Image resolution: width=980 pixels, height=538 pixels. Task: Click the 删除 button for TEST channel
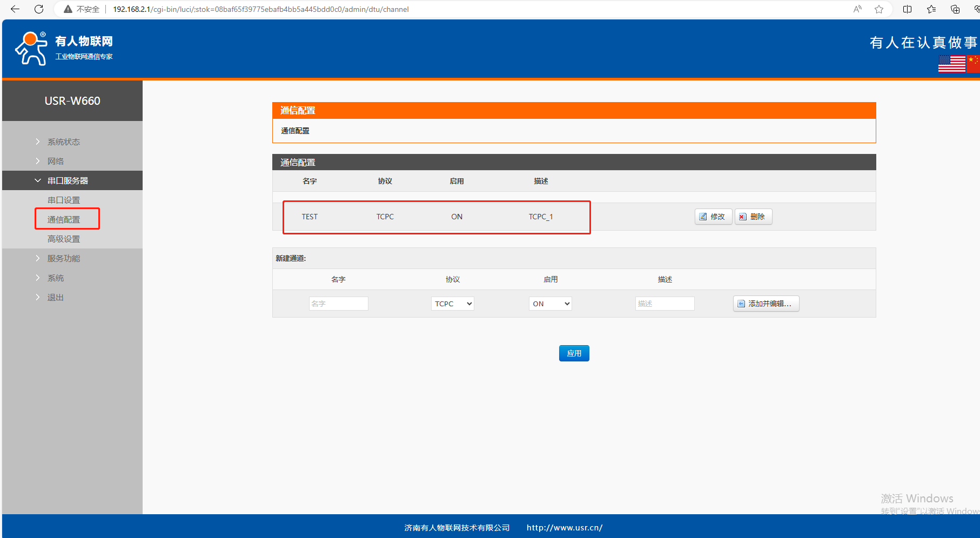pyautogui.click(x=753, y=217)
